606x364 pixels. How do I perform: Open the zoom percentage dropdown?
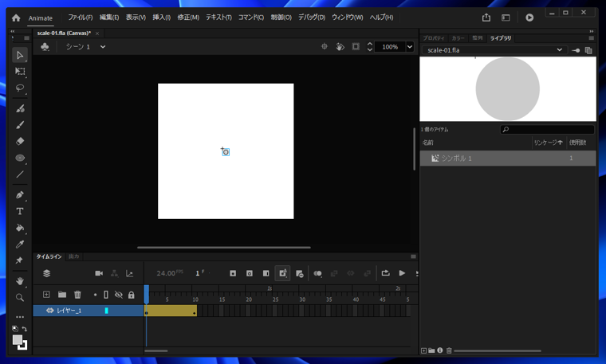tap(410, 47)
